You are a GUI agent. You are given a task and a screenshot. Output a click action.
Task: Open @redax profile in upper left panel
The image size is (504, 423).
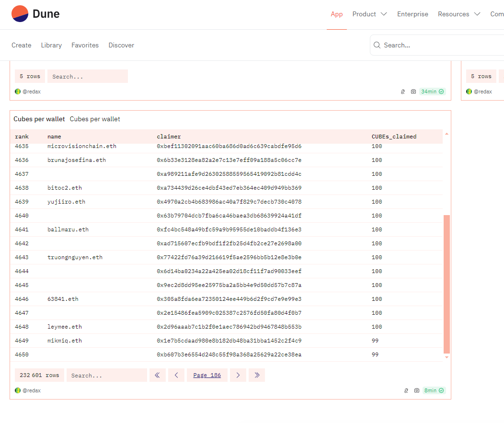[32, 91]
